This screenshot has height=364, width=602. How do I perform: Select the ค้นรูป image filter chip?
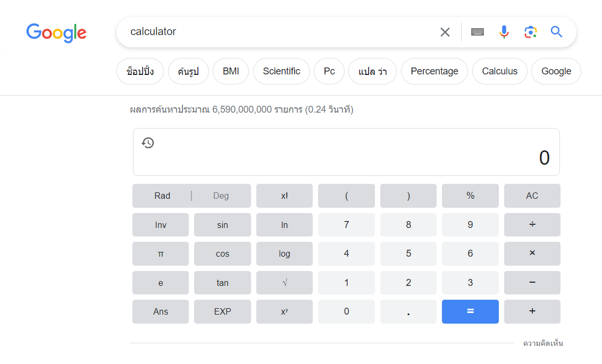coord(188,71)
